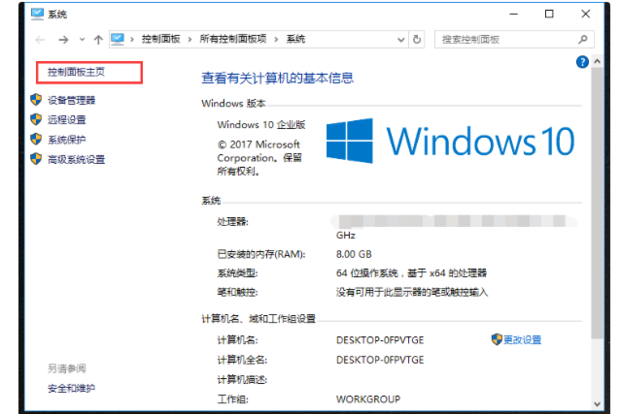620x414 pixels.
Task: Expand the chevron after 控制面板 breadcrumb
Action: 190,40
